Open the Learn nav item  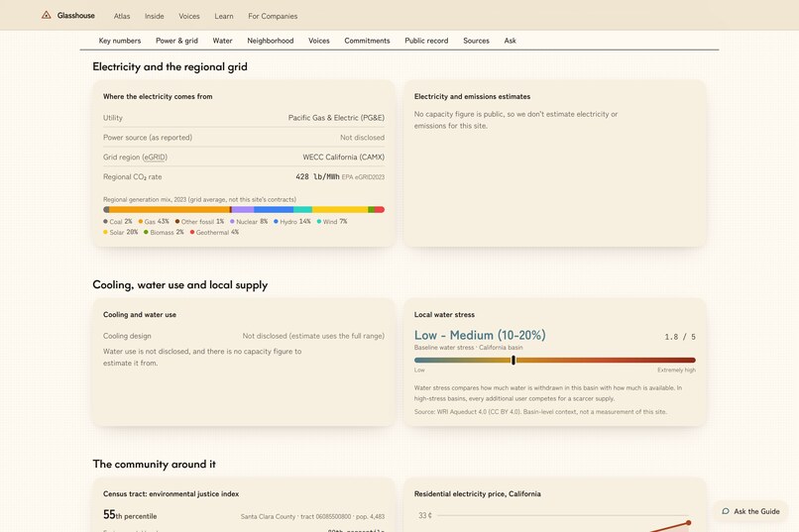click(224, 16)
